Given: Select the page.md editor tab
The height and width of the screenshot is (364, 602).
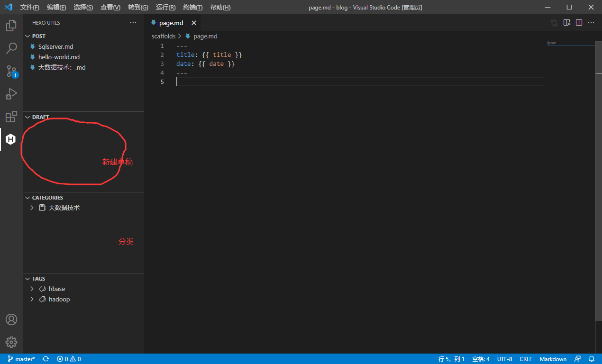Looking at the screenshot, I should coord(172,23).
